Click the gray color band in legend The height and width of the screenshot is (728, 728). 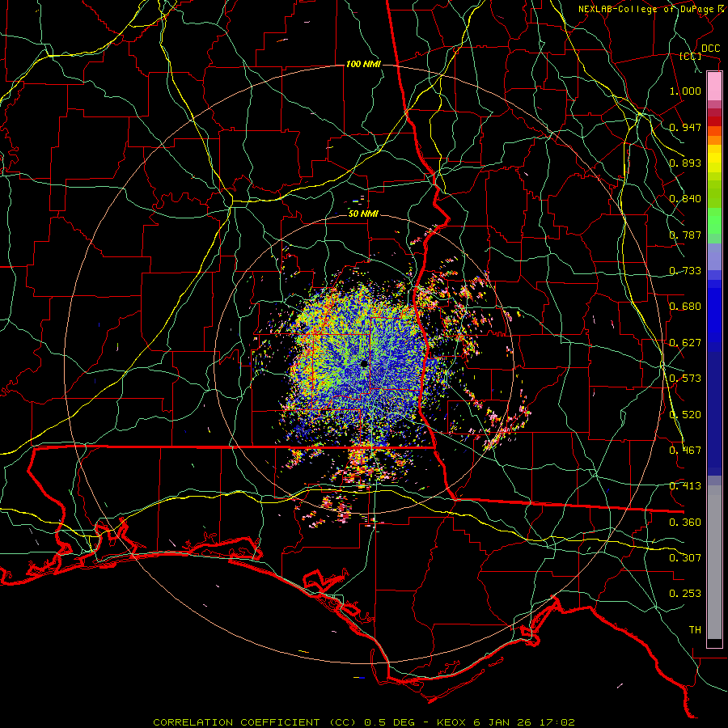click(714, 562)
